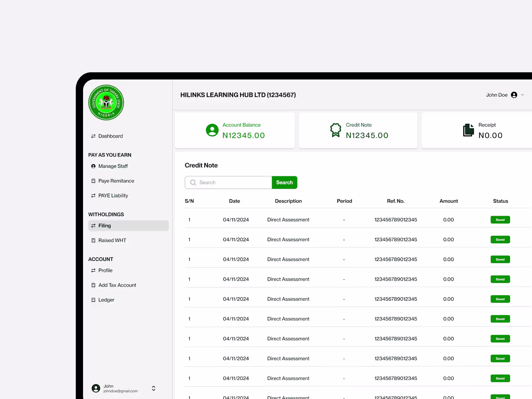Click the Saved badge in fifth table row
The height and width of the screenshot is (399, 532).
point(500,299)
